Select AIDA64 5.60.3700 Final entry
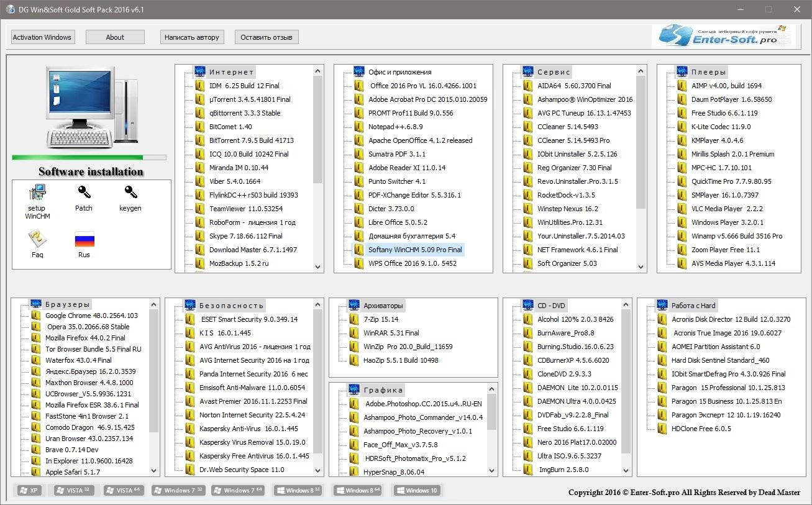 tap(574, 86)
